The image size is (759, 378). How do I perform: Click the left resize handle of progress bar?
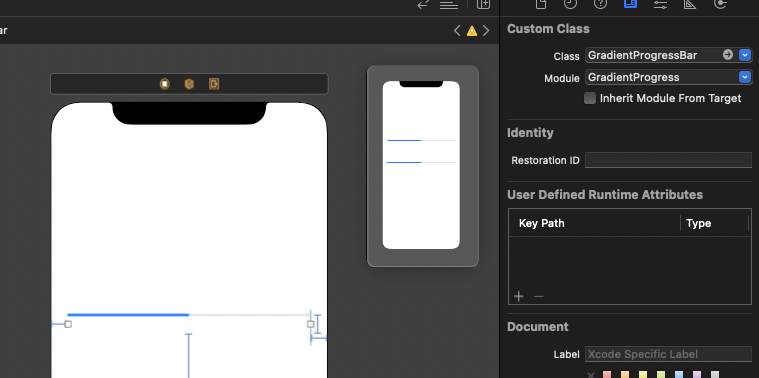click(68, 324)
